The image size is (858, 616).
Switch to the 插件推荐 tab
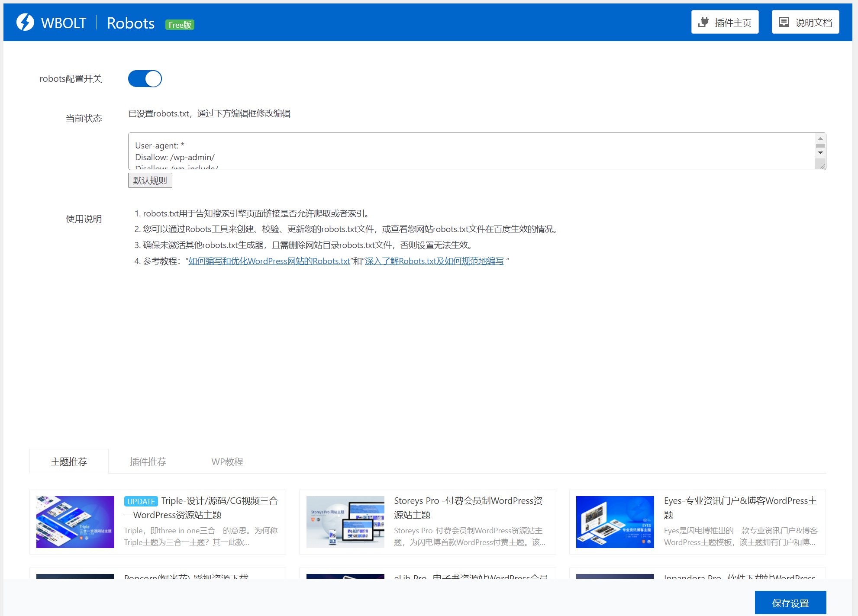(148, 461)
